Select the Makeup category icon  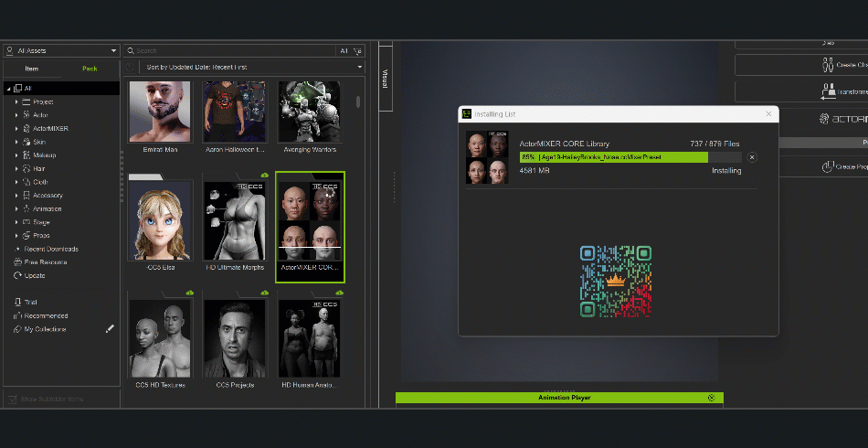click(26, 155)
